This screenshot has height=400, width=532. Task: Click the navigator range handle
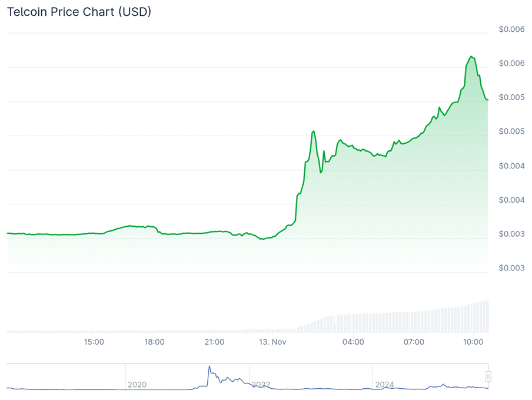click(x=488, y=376)
